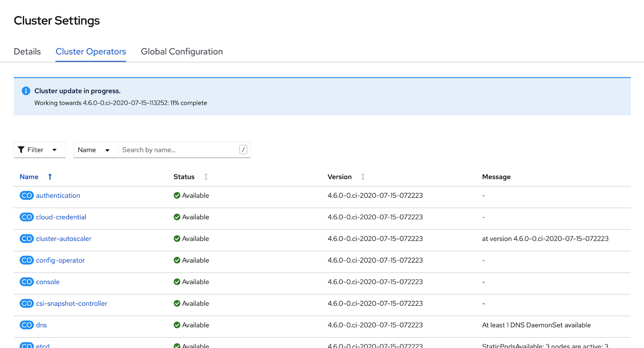Click green check icon in cloud-credential row
The width and height of the screenshot is (644, 348).
177,217
